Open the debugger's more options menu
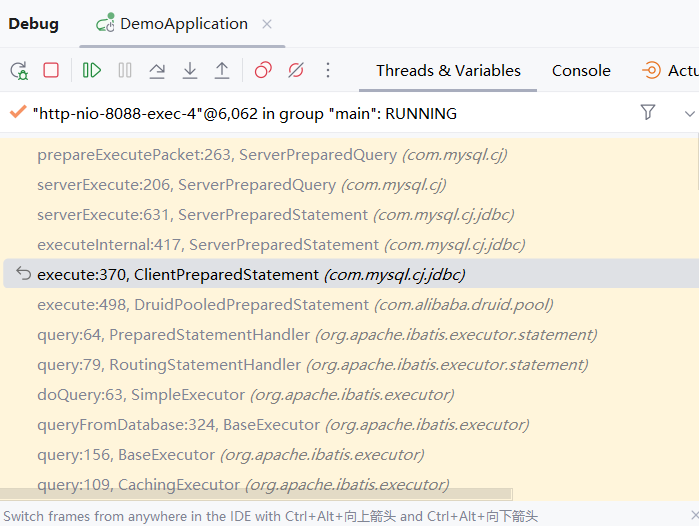 click(328, 70)
